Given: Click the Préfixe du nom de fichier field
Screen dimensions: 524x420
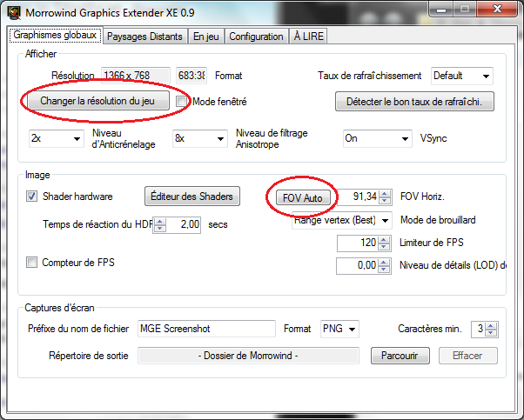Looking at the screenshot, I should (x=206, y=329).
